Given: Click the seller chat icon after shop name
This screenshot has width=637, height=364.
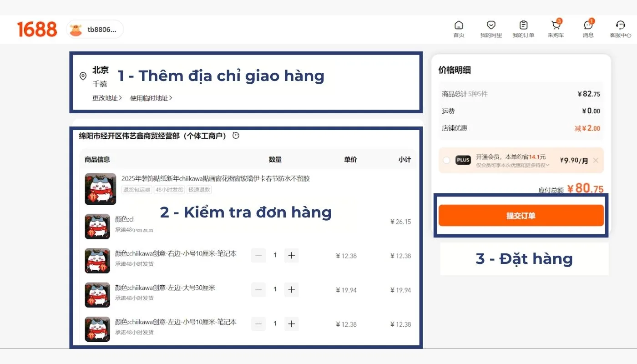Looking at the screenshot, I should pos(236,135).
